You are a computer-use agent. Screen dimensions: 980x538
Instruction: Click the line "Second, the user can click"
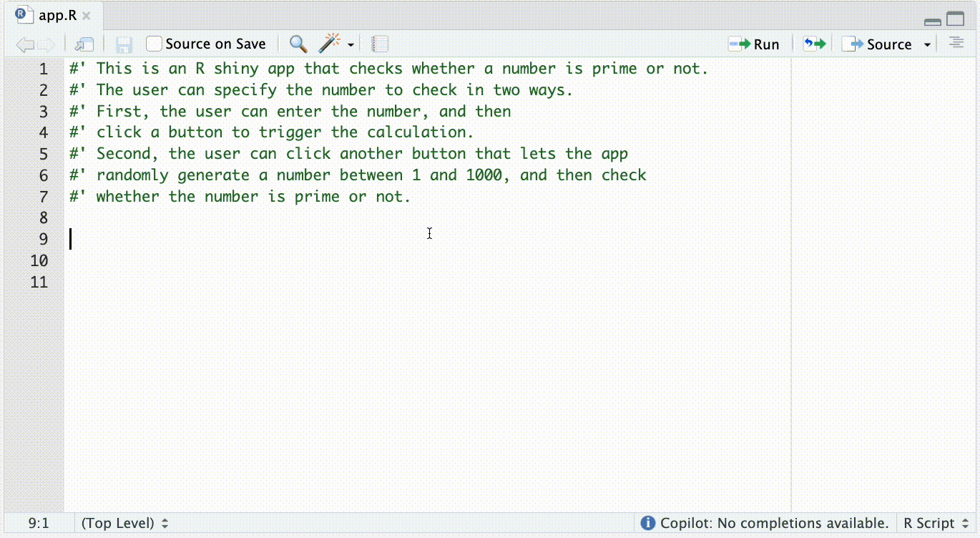click(x=348, y=154)
